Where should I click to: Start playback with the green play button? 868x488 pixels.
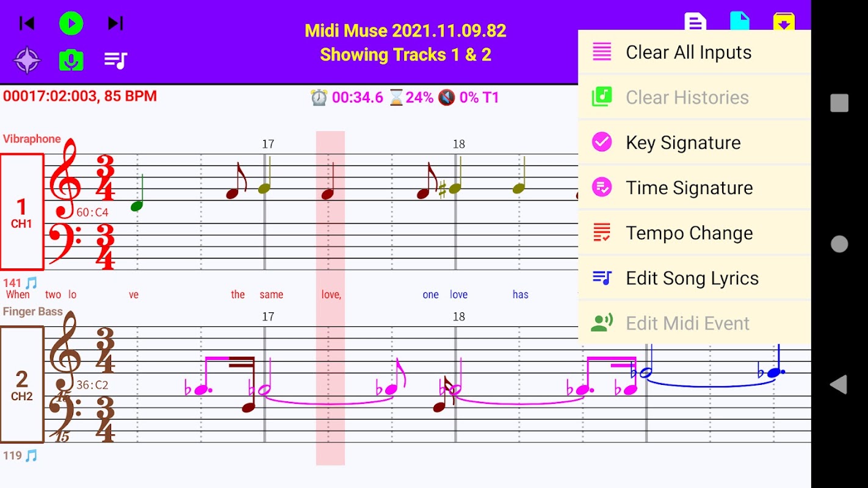[71, 23]
